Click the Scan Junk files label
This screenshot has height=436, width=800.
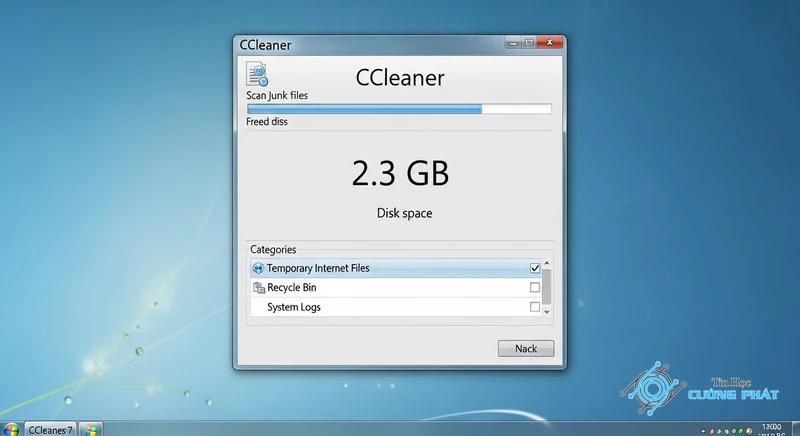point(277,95)
